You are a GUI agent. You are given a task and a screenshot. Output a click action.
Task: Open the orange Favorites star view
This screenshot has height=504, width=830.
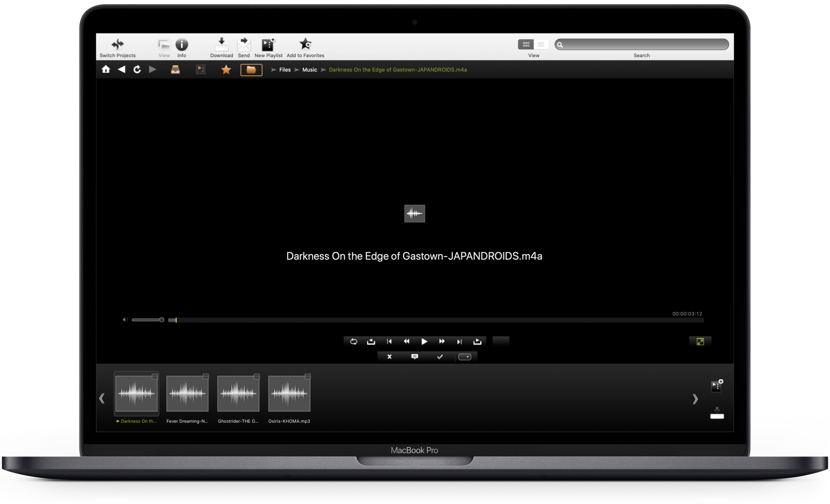tap(226, 70)
